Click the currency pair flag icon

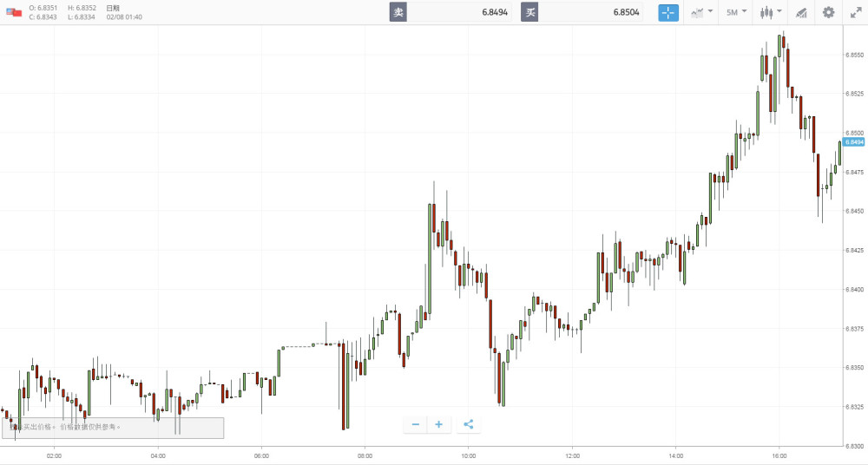tap(13, 12)
